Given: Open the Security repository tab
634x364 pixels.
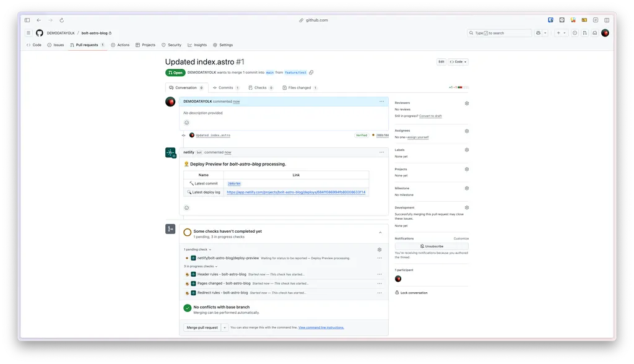Looking at the screenshot, I should coord(172,45).
